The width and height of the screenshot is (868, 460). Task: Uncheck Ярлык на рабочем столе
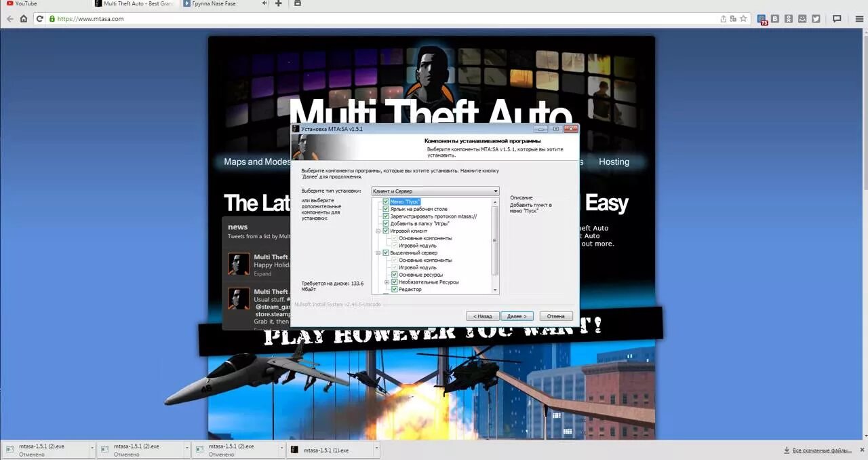click(386, 209)
